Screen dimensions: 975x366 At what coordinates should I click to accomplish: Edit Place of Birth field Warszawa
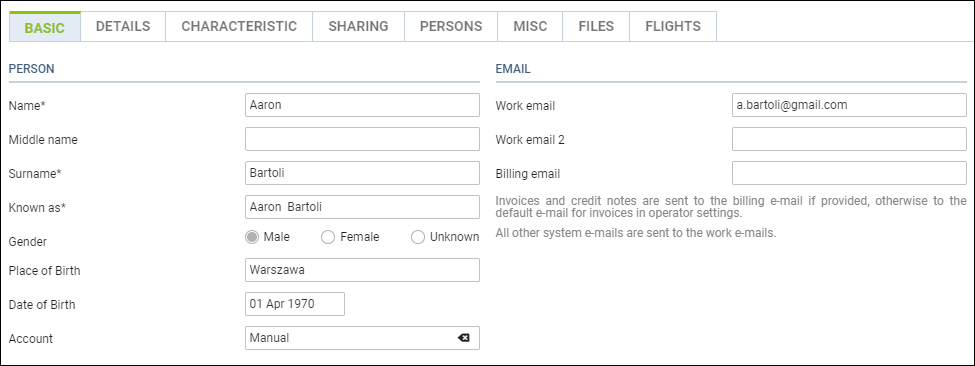tap(363, 270)
